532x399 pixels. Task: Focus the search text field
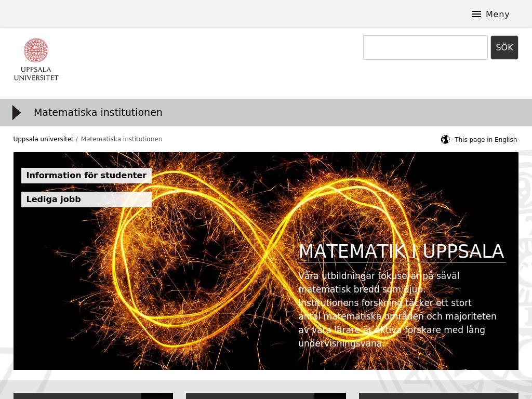[425, 48]
